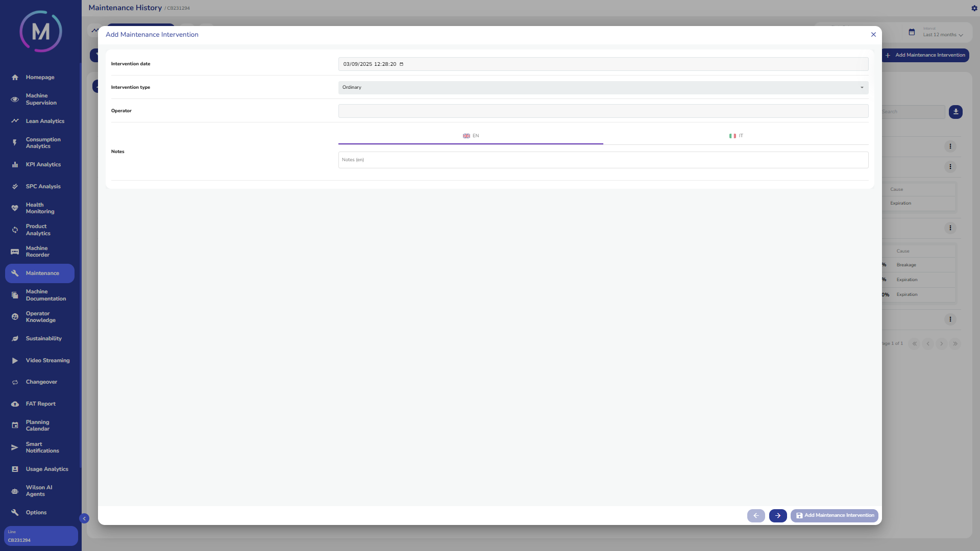Open Lean Analytics from sidebar
This screenshot has height=551, width=980.
45,121
